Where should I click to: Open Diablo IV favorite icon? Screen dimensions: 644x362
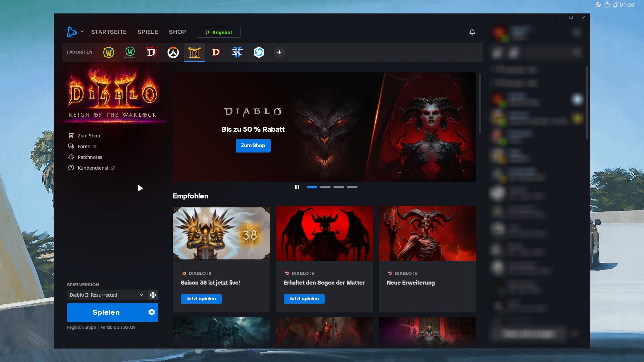click(151, 52)
